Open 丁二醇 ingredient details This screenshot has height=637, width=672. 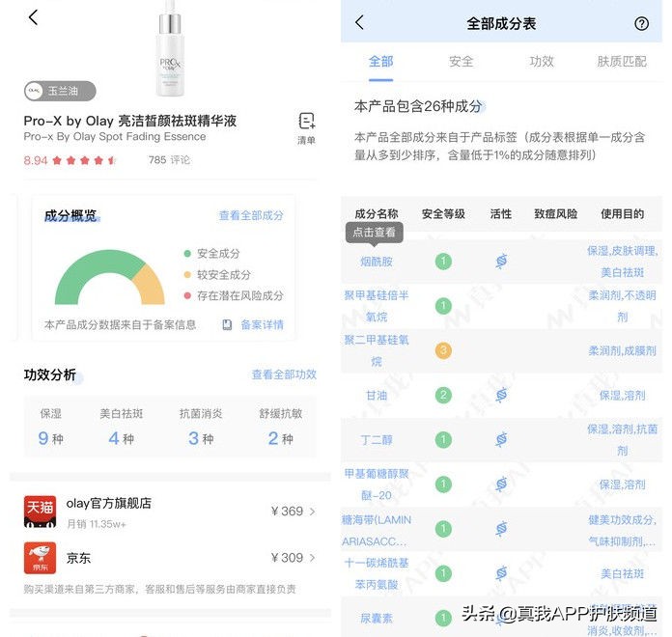(x=377, y=439)
